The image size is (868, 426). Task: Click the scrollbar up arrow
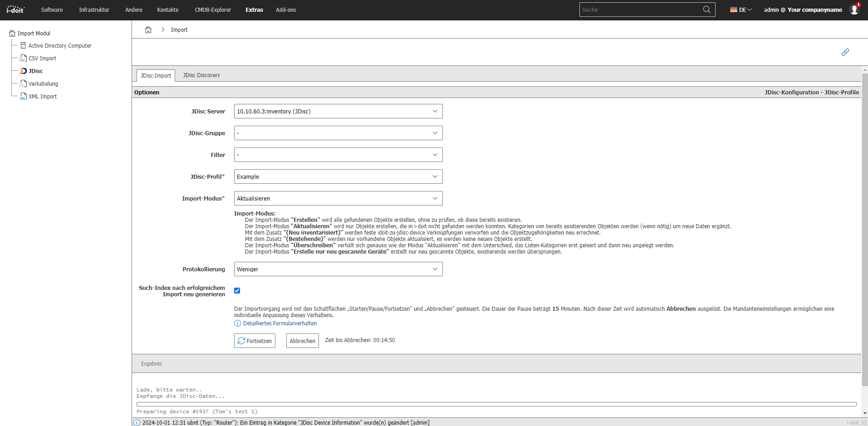click(865, 70)
